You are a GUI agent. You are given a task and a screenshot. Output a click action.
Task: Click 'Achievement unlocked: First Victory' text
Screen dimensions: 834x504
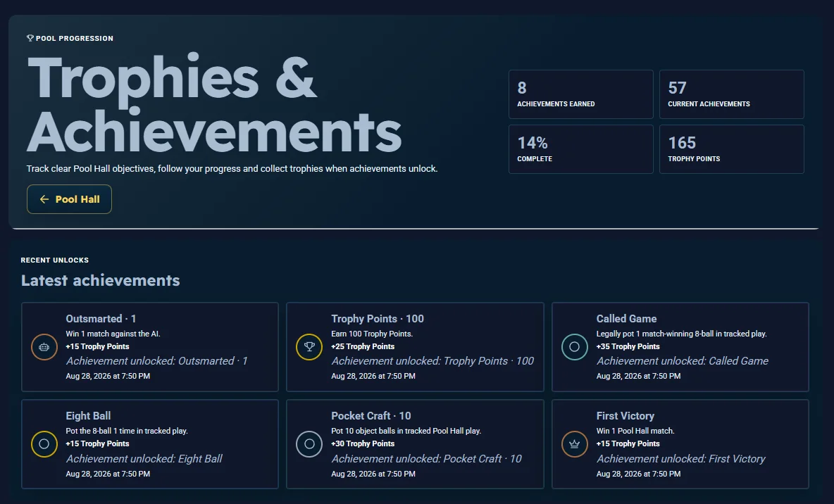(681, 459)
